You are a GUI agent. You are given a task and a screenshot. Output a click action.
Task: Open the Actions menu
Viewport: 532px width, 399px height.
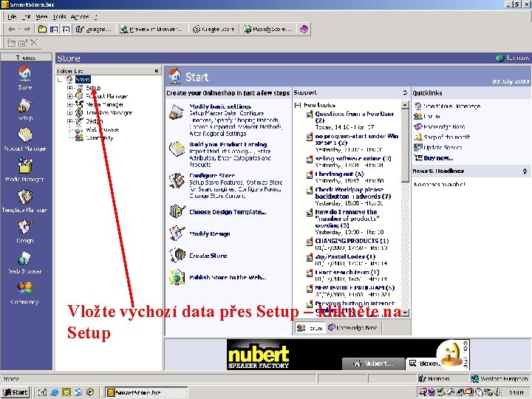click(x=80, y=16)
